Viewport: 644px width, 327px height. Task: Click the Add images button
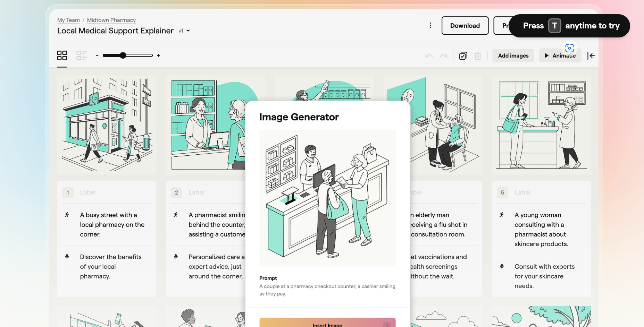pyautogui.click(x=513, y=55)
